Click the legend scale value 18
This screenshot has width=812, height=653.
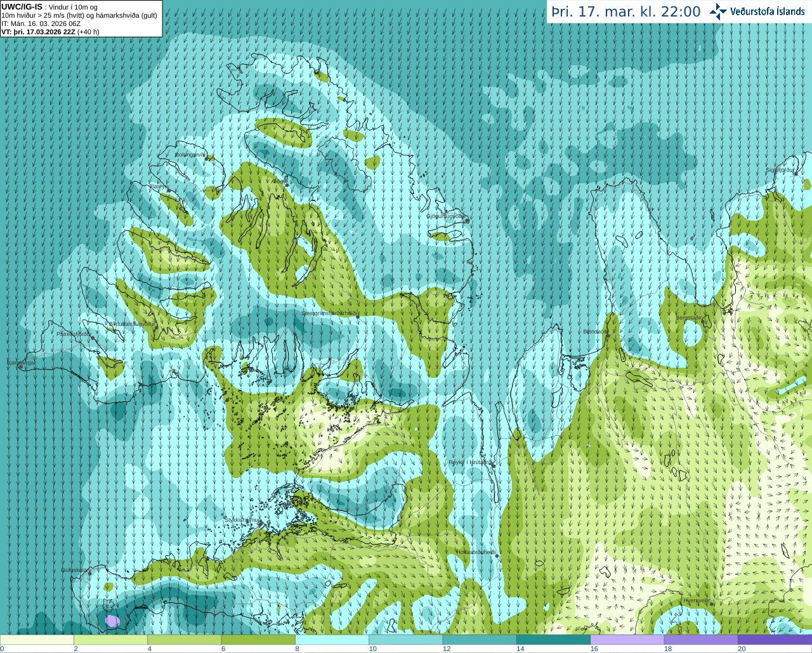(668, 649)
